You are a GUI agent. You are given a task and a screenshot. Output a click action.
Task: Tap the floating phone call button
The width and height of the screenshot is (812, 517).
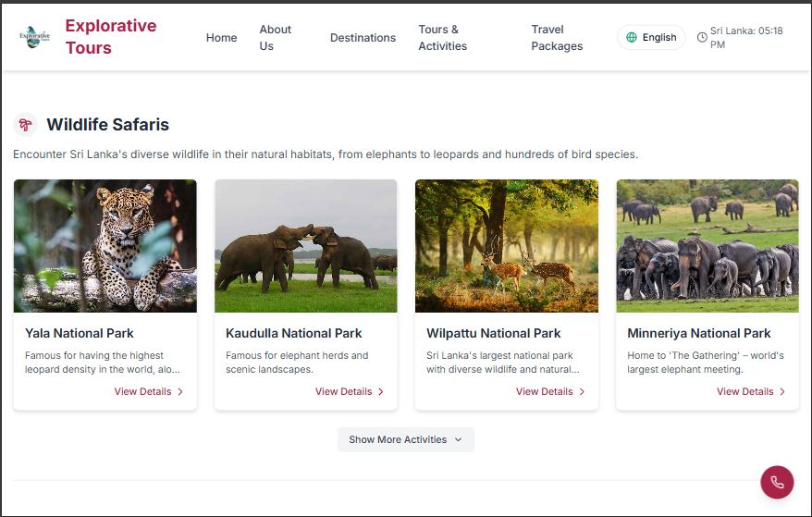pyautogui.click(x=777, y=482)
